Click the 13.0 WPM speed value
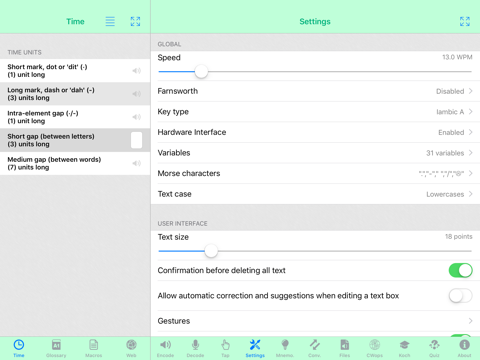The height and width of the screenshot is (360, 480). pyautogui.click(x=457, y=57)
